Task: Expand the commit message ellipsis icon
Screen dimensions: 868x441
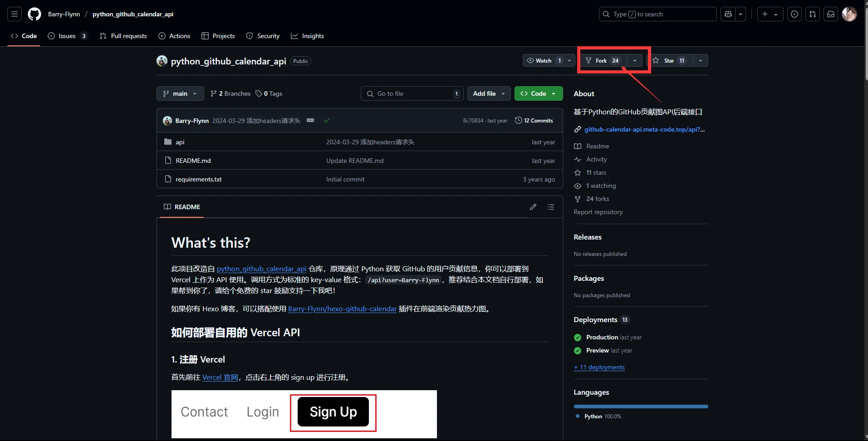Action: click(x=310, y=120)
